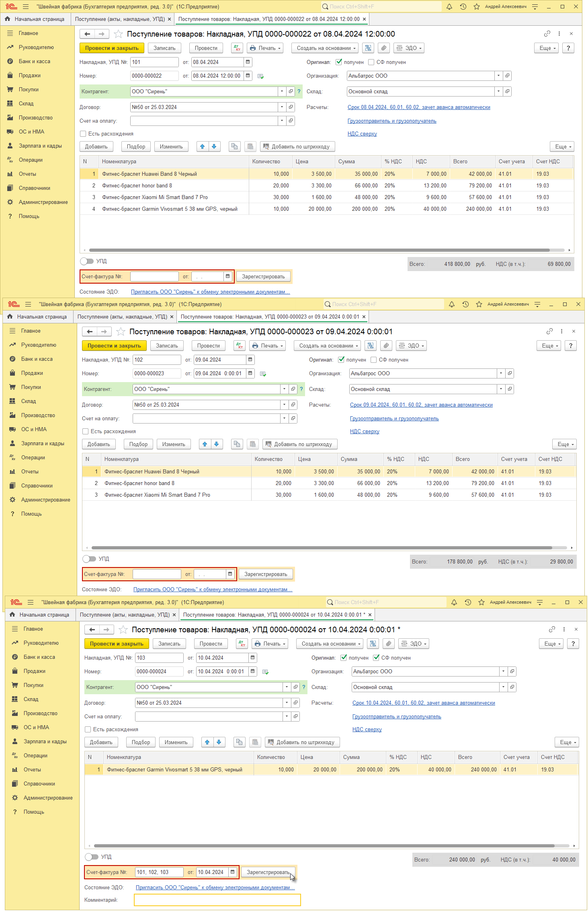The height and width of the screenshot is (911, 588).
Task: Focus the Комментарий field in document 0000-000024
Action: pos(217,900)
